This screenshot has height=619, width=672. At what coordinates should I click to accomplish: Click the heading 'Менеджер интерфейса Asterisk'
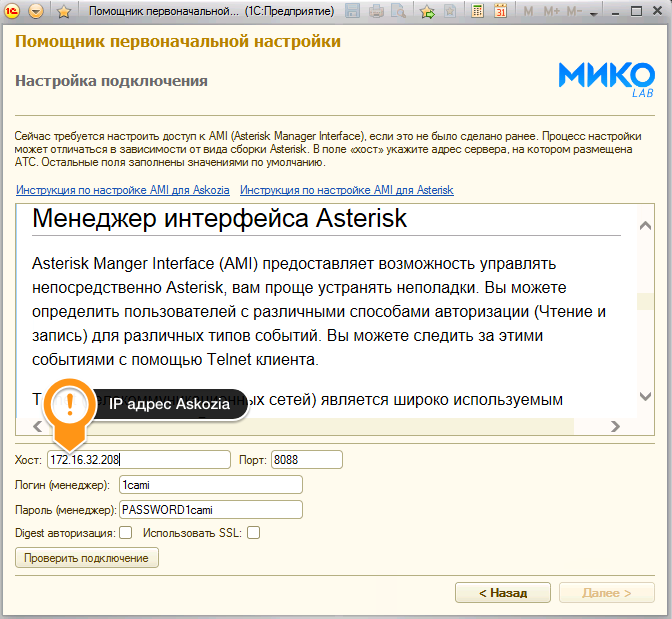[x=219, y=218]
